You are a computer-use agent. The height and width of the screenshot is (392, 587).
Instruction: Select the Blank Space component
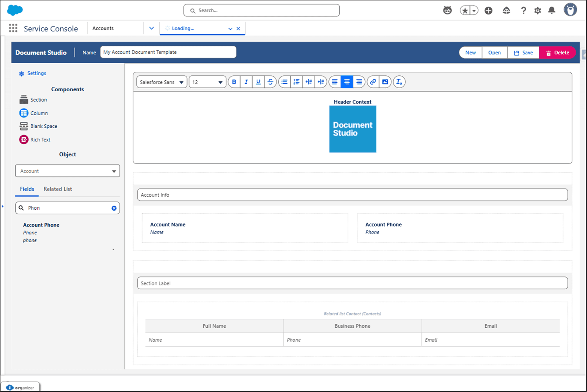click(38, 126)
